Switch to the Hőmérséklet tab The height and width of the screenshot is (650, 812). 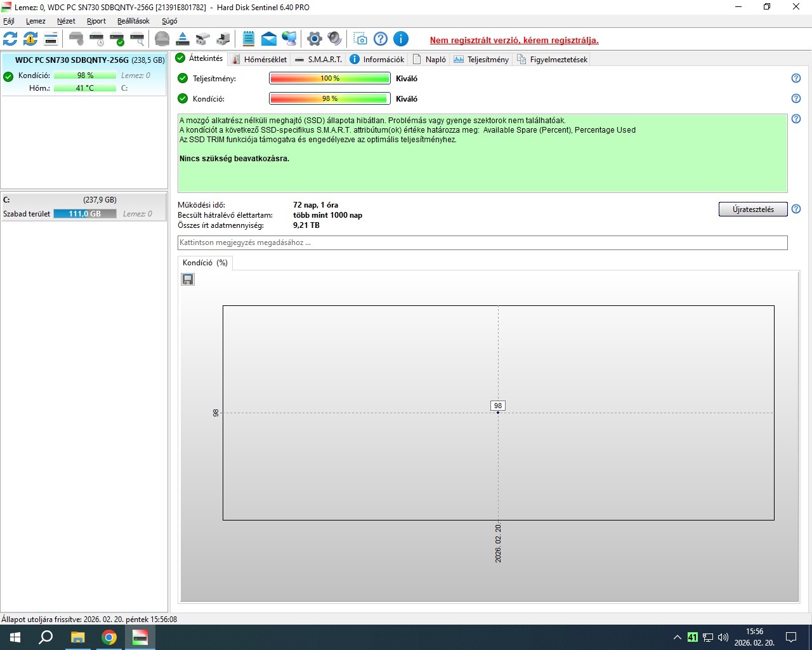coord(259,59)
